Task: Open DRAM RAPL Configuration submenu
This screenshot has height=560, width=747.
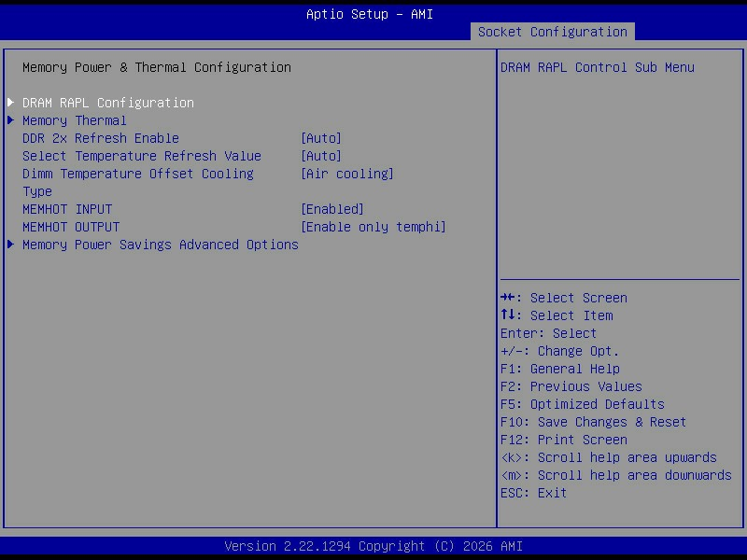Action: 108,103
